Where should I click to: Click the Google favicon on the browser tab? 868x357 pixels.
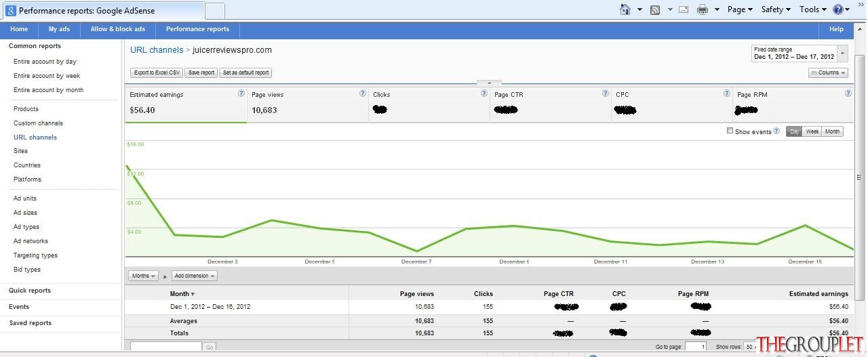11,11
